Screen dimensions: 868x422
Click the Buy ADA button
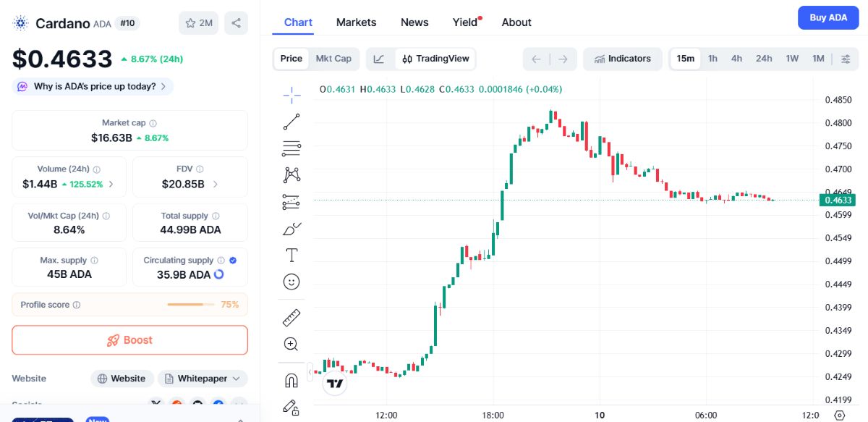tap(828, 17)
